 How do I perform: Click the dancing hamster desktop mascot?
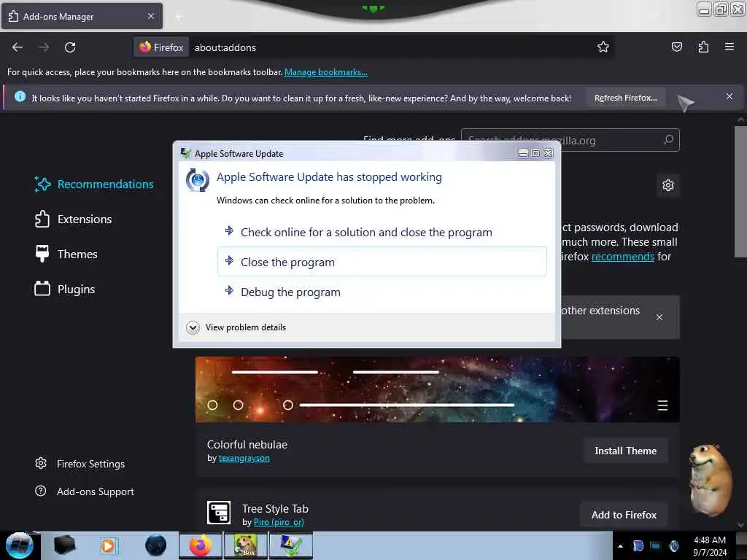click(711, 480)
